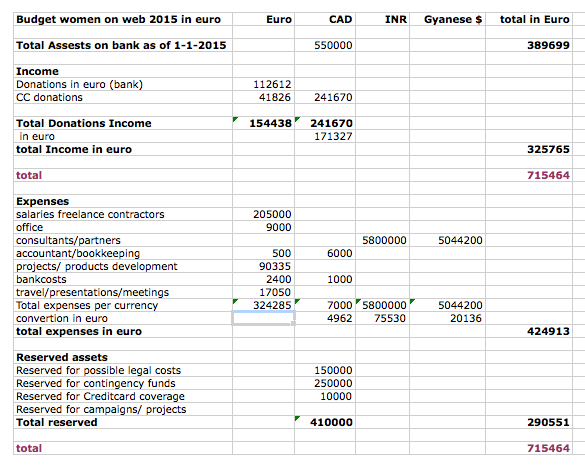Select the purple total 715464 cell under income
The height and width of the screenshot is (472, 585).
(529, 175)
